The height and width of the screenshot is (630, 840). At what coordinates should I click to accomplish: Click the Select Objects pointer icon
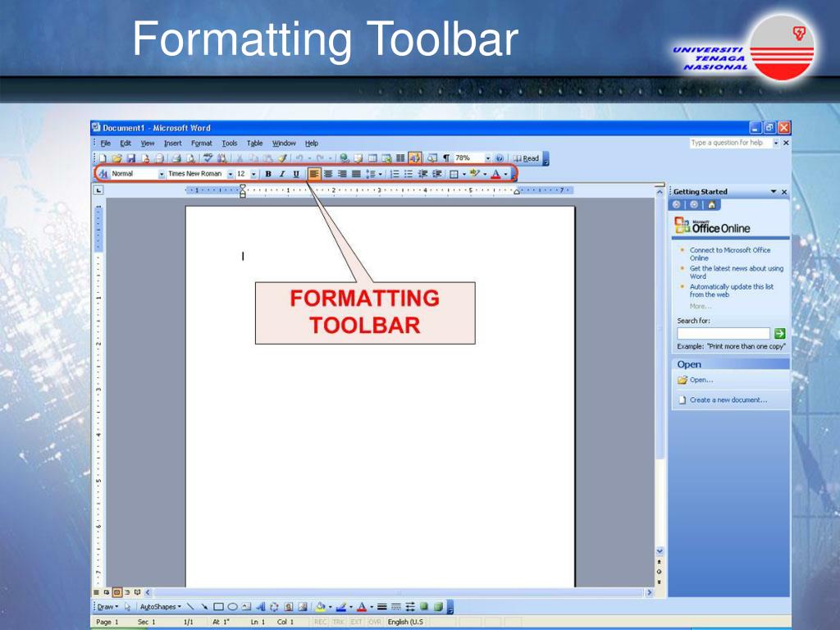127,606
